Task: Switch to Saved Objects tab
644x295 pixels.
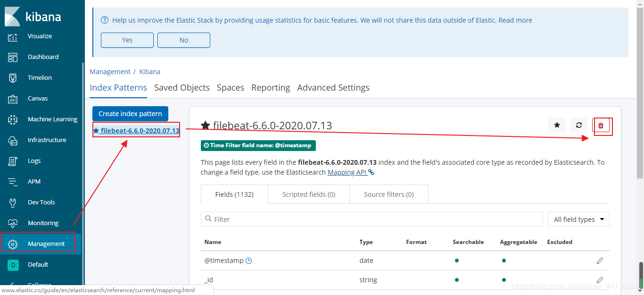Action: 182,88
